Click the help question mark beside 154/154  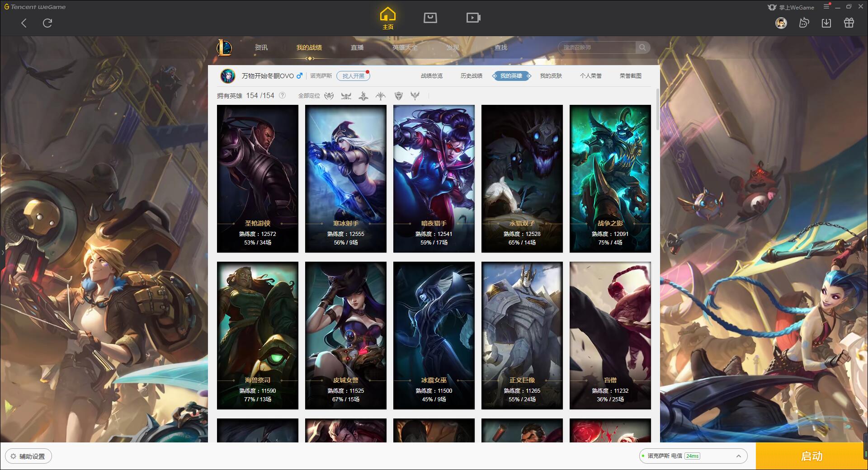[x=283, y=95]
